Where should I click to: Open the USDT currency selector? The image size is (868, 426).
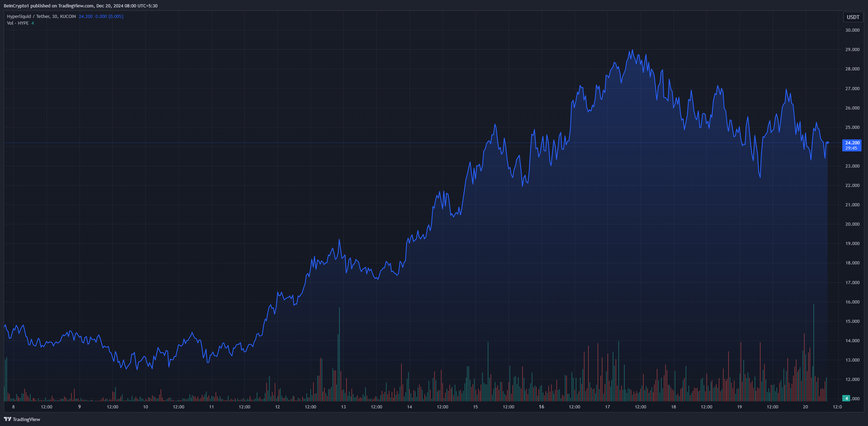pos(853,17)
